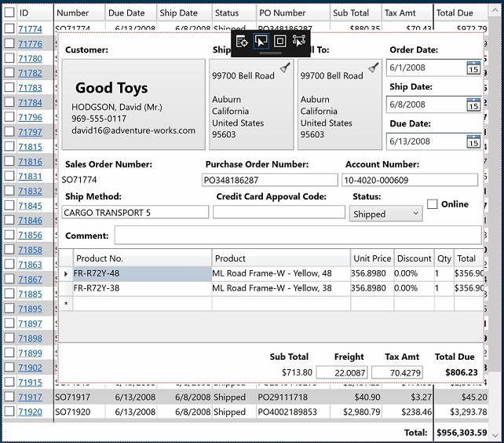Check the box for order 71917
Image resolution: width=504 pixels, height=443 pixels.
[x=9, y=397]
